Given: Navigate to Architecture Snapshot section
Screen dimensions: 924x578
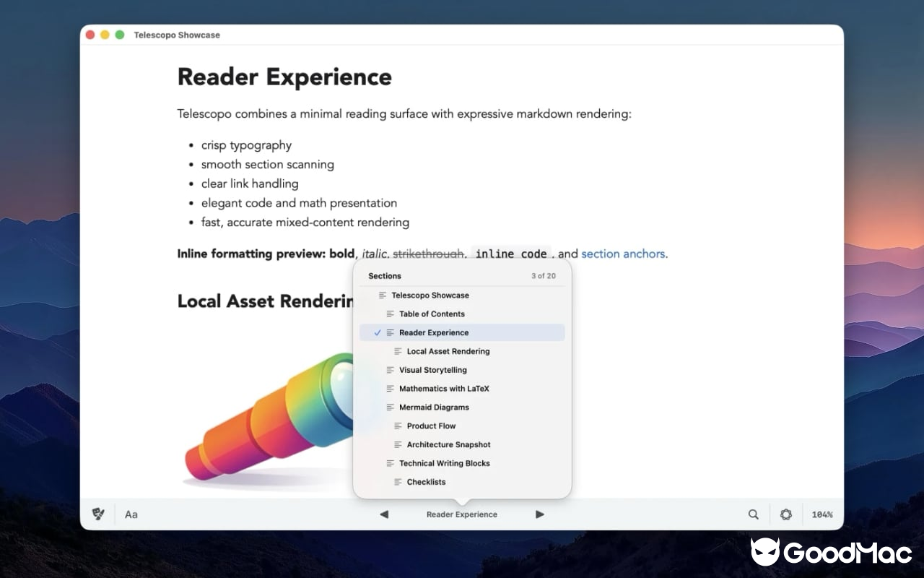Looking at the screenshot, I should coord(448,445).
